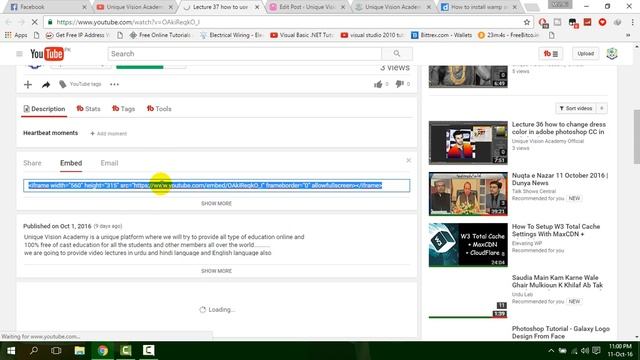The width and height of the screenshot is (640, 360).
Task: Open Photoshop Tutorial Galaxy Logo video
Action: point(560,332)
